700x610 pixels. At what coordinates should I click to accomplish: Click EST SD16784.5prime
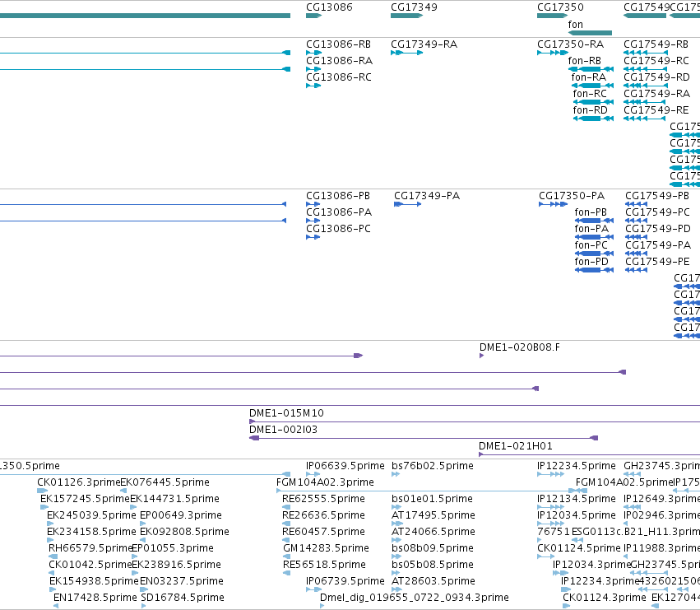tap(183, 598)
